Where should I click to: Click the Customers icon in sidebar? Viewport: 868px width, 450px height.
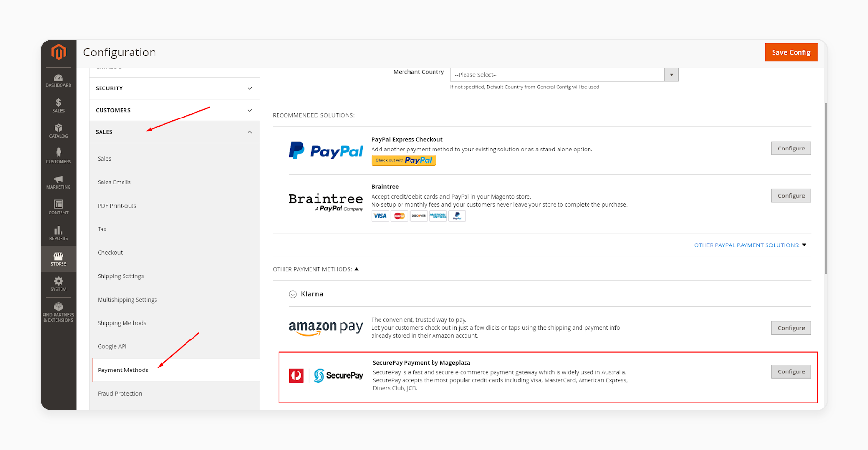(58, 155)
